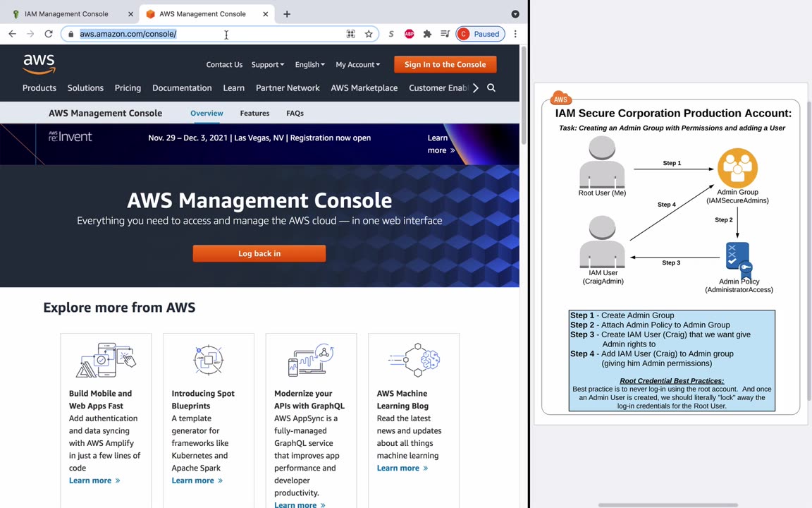The height and width of the screenshot is (508, 812).
Task: Open the Solutions menu
Action: point(85,87)
